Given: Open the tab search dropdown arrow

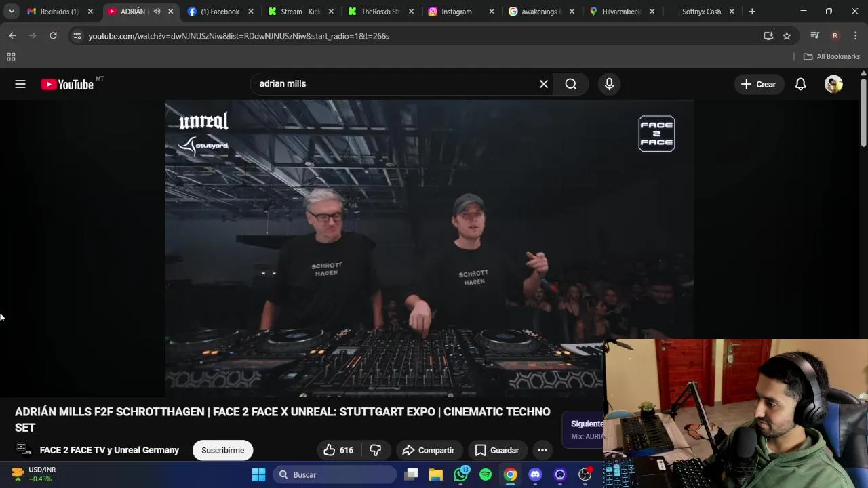Looking at the screenshot, I should point(12,12).
